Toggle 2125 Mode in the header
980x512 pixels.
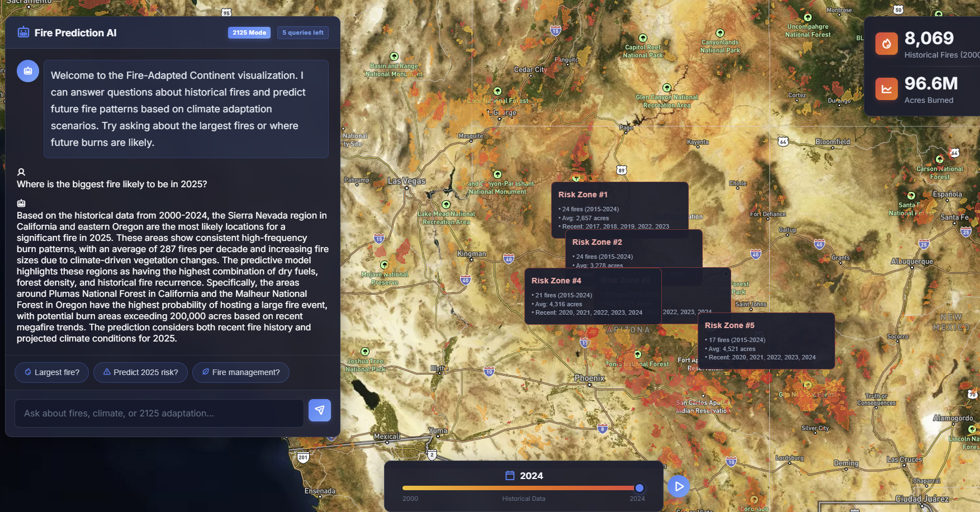click(249, 32)
